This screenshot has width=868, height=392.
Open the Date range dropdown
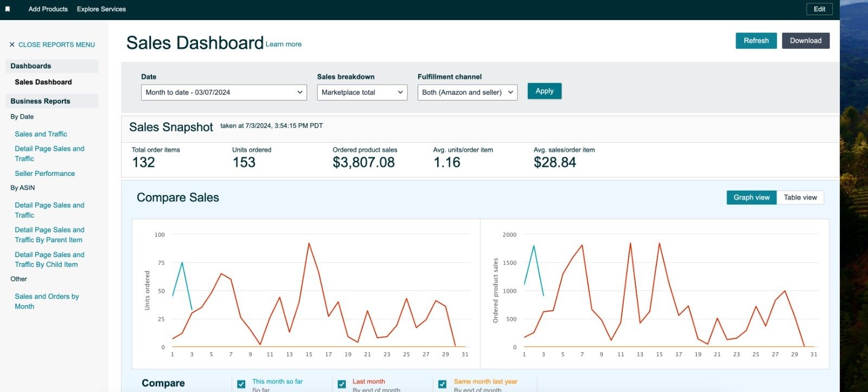tap(224, 92)
